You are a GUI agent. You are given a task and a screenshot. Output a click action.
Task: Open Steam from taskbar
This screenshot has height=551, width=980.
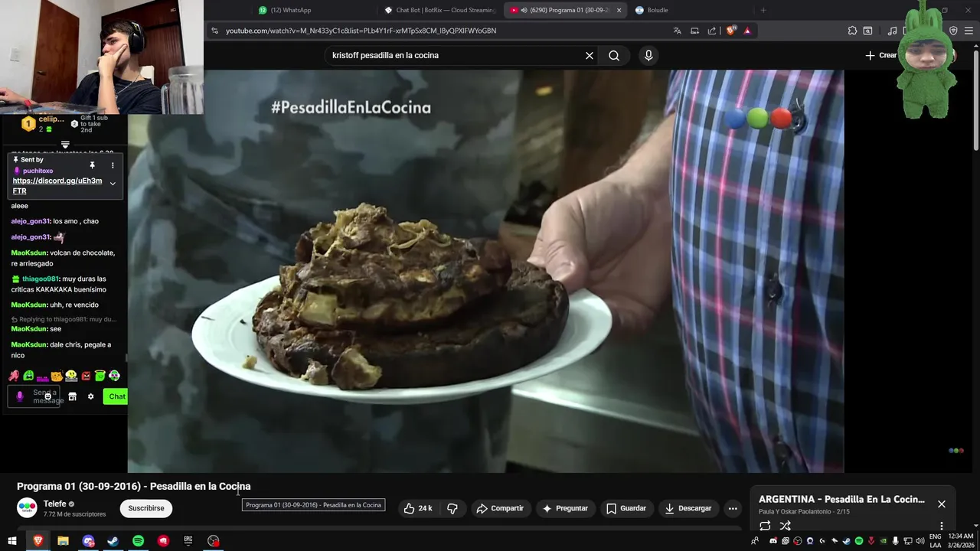click(x=113, y=541)
